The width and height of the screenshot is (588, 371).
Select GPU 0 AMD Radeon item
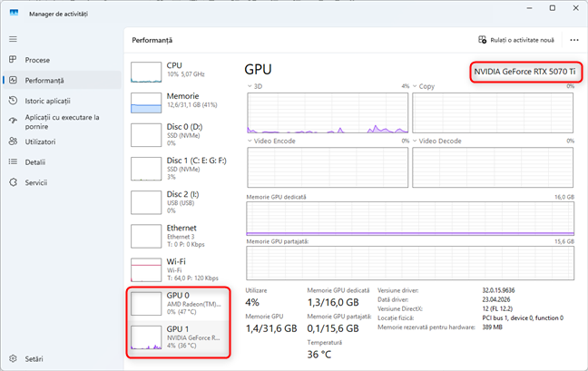pos(179,304)
